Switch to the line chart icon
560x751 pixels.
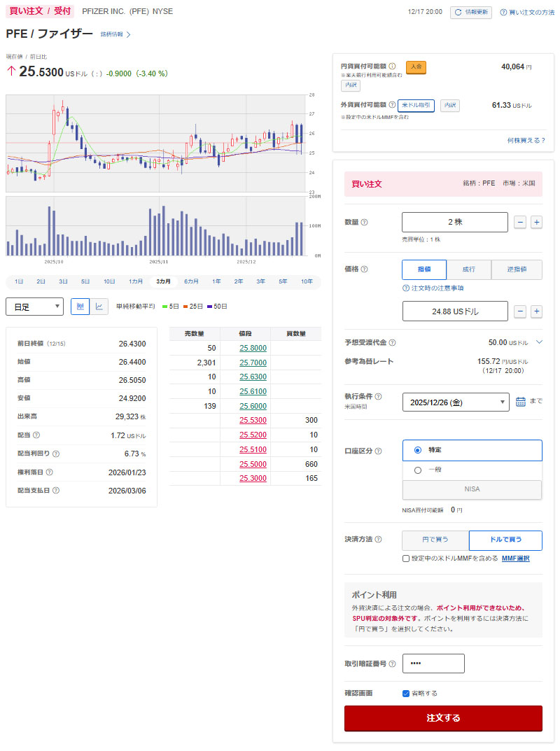click(x=99, y=307)
